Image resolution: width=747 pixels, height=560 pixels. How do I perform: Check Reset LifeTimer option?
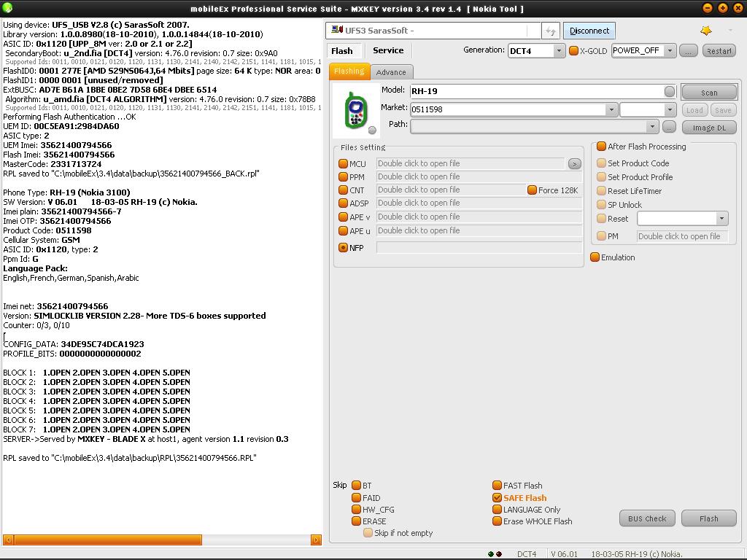coord(601,190)
